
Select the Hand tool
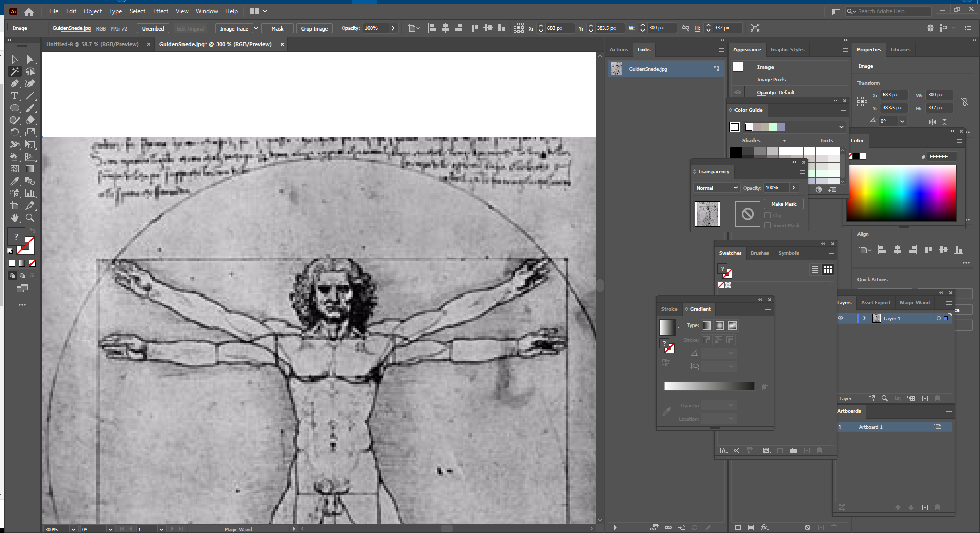(15, 218)
